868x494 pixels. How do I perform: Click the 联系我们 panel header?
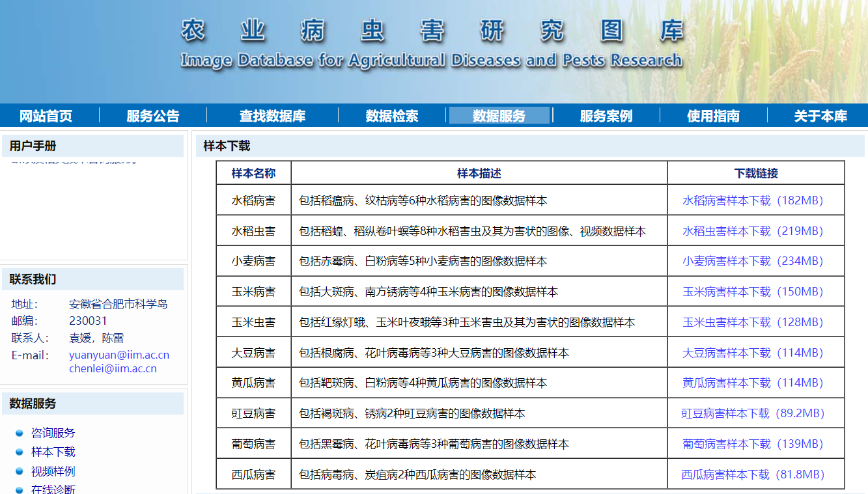coord(93,279)
